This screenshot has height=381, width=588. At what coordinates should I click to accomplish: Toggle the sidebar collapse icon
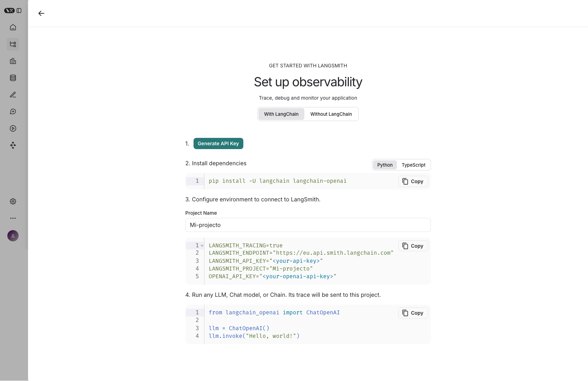click(19, 11)
